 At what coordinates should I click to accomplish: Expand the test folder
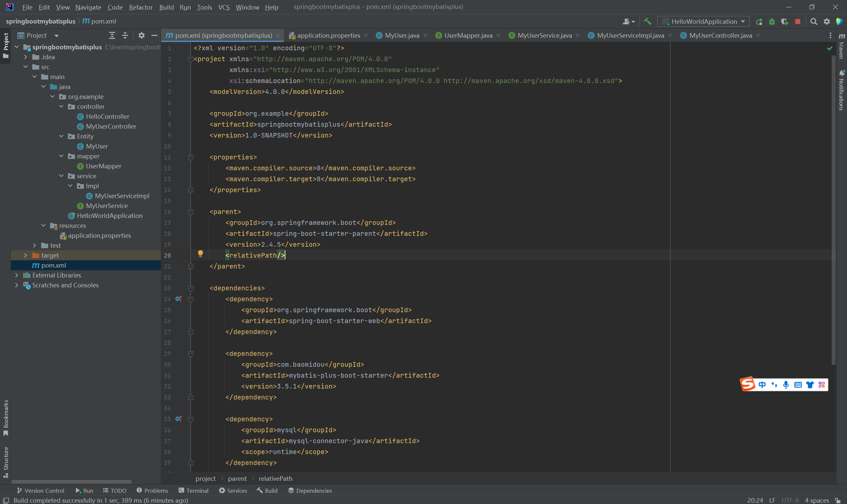34,245
